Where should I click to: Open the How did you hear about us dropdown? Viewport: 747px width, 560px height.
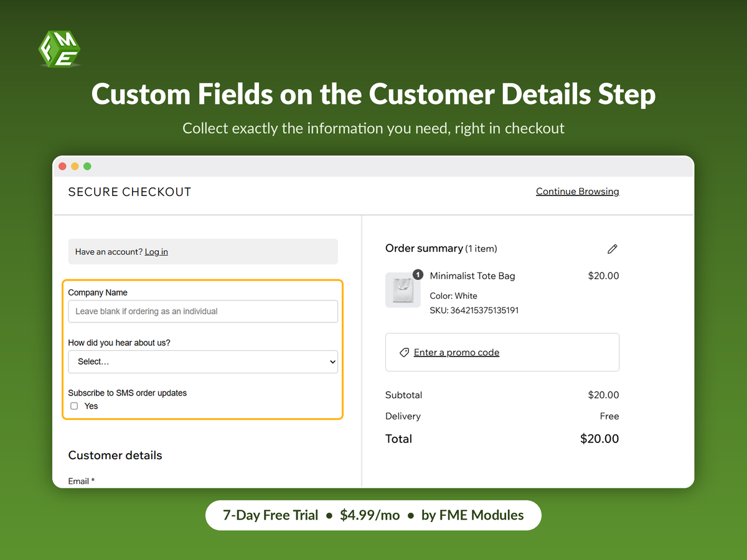pyautogui.click(x=203, y=362)
